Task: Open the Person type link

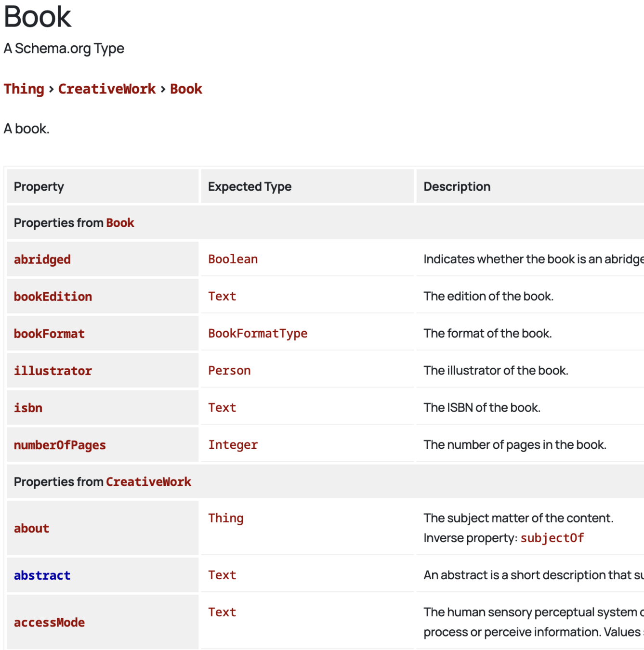Action: tap(229, 370)
